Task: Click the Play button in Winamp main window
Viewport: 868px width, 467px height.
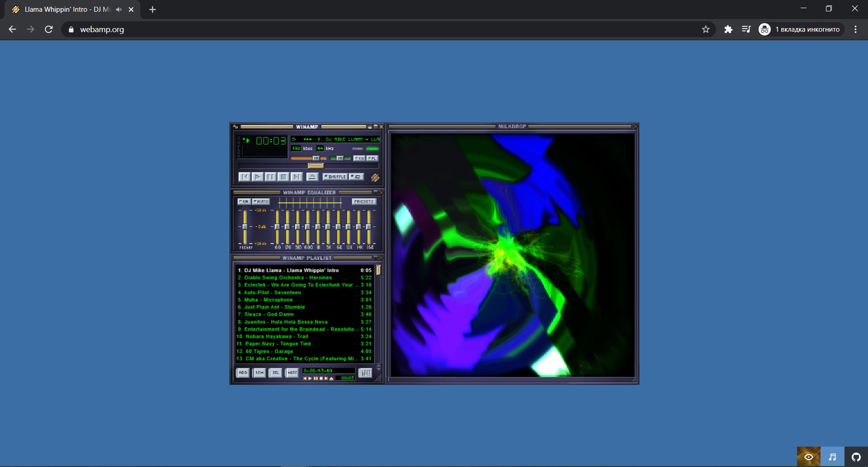Action: (x=257, y=177)
